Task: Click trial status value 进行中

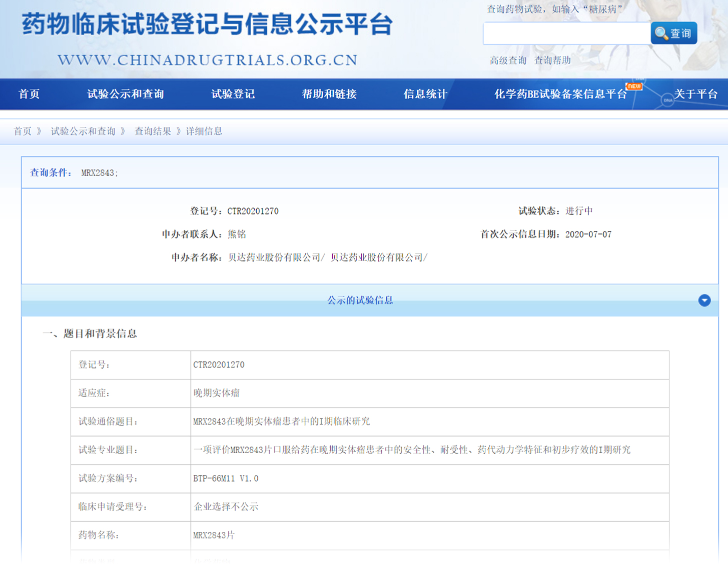Action: point(579,211)
